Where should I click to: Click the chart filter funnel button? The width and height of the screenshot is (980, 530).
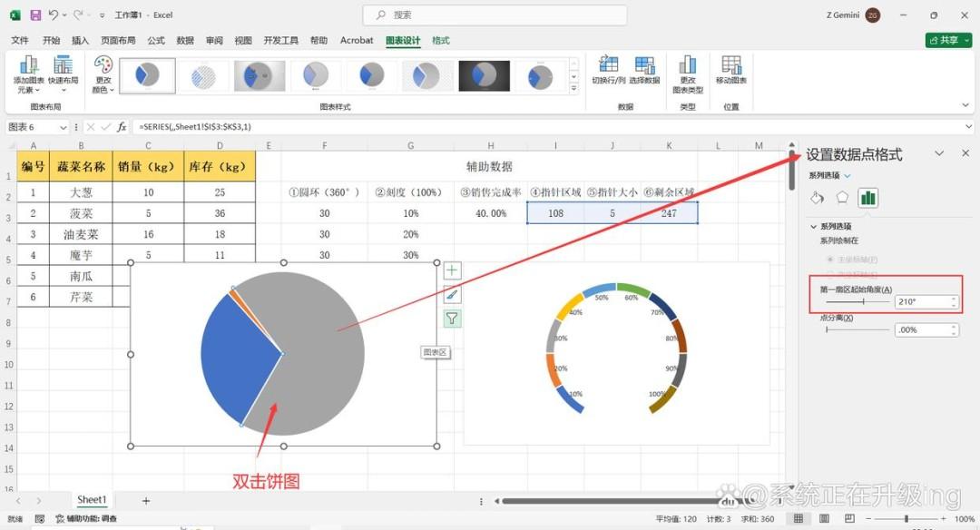(452, 319)
